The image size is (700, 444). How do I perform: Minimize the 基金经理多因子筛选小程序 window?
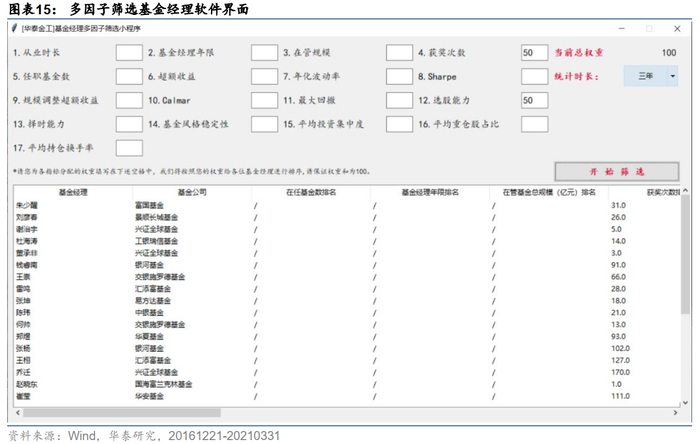621,29
